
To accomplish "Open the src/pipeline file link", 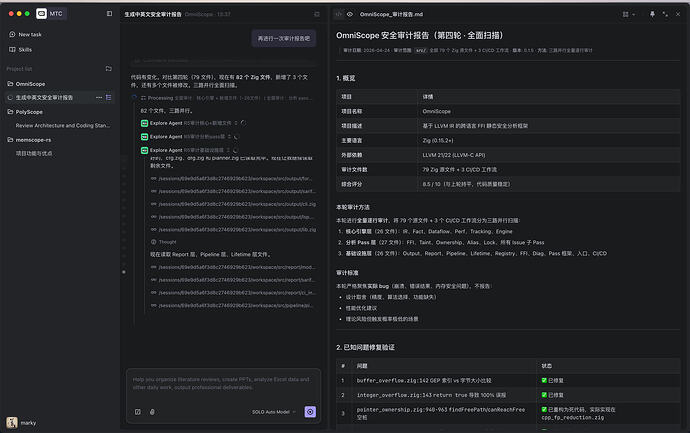I will pyautogui.click(x=233, y=306).
